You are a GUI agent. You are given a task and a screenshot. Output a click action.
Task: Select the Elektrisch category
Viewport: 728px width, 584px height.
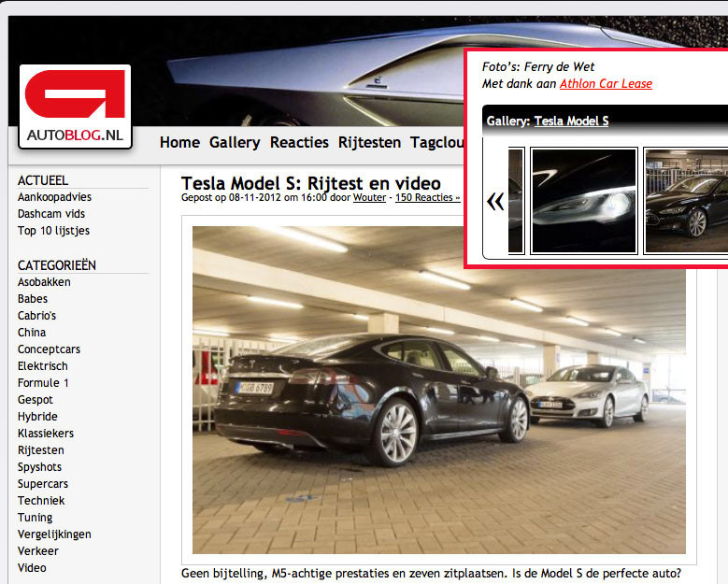pyautogui.click(x=43, y=365)
